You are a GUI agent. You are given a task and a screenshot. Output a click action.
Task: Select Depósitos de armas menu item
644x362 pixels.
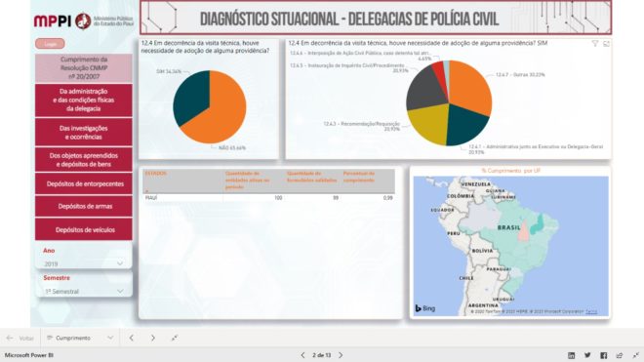pyautogui.click(x=83, y=206)
